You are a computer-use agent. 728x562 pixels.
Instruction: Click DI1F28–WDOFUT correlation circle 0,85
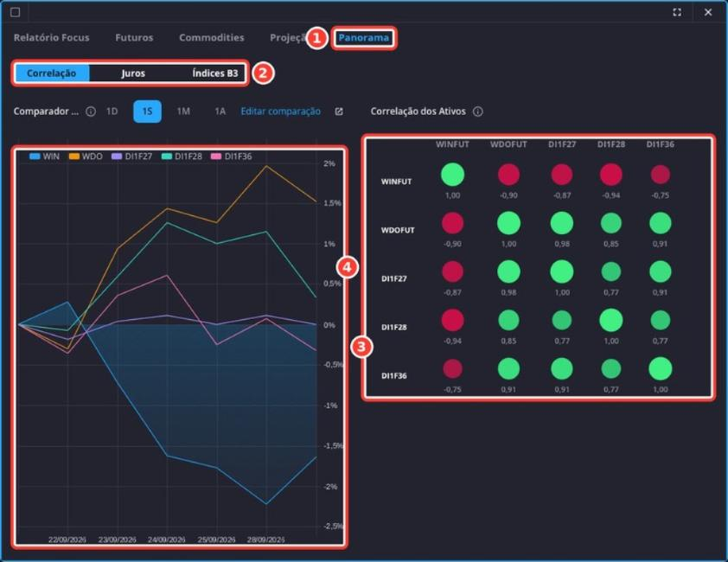[x=509, y=321]
